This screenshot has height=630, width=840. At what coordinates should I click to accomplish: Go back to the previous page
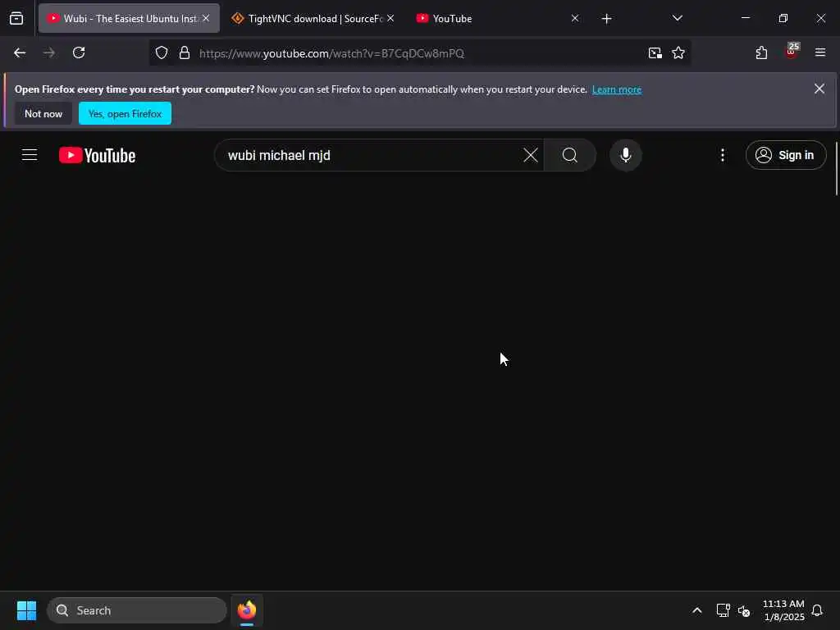point(20,52)
